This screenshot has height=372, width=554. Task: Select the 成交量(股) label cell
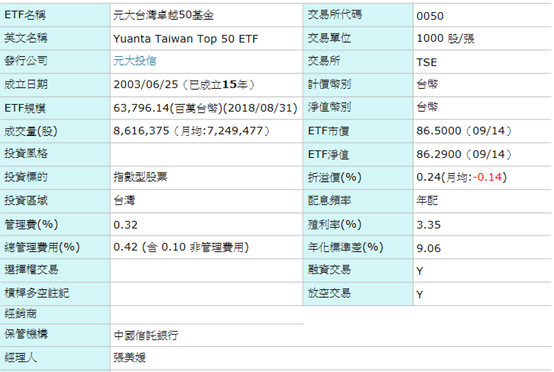pos(55,131)
